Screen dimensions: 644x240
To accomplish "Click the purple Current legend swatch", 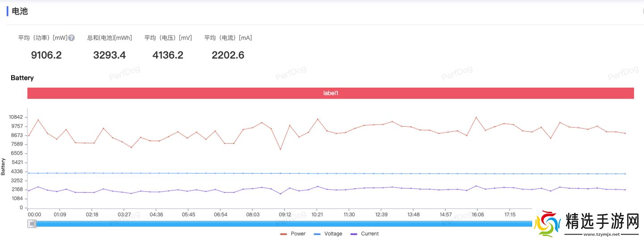I will pyautogui.click(x=354, y=234).
